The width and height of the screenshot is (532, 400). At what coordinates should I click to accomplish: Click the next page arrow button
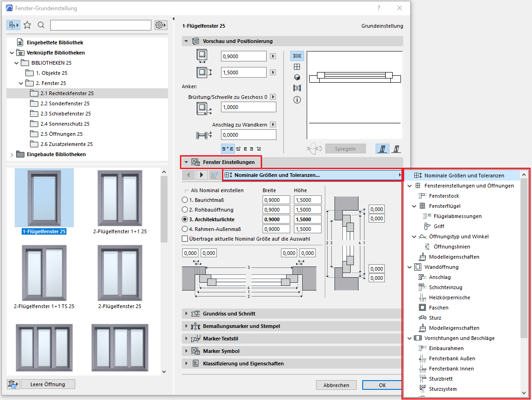point(202,175)
